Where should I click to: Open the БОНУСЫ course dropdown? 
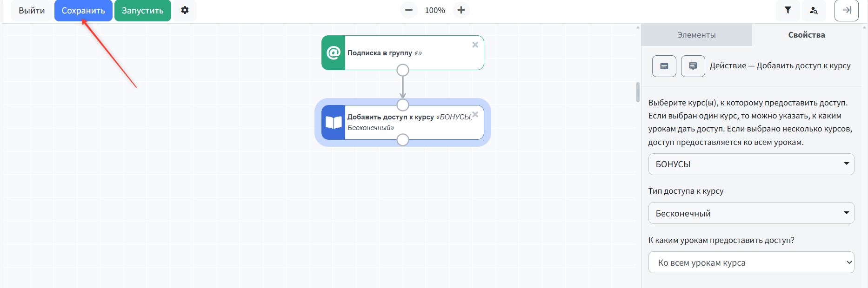(x=751, y=164)
